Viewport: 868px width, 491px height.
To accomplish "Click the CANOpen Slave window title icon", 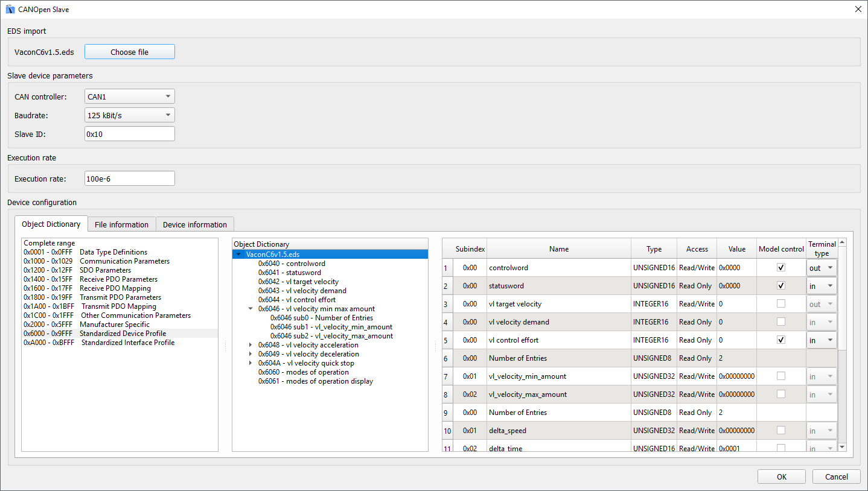I will pyautogui.click(x=10, y=9).
